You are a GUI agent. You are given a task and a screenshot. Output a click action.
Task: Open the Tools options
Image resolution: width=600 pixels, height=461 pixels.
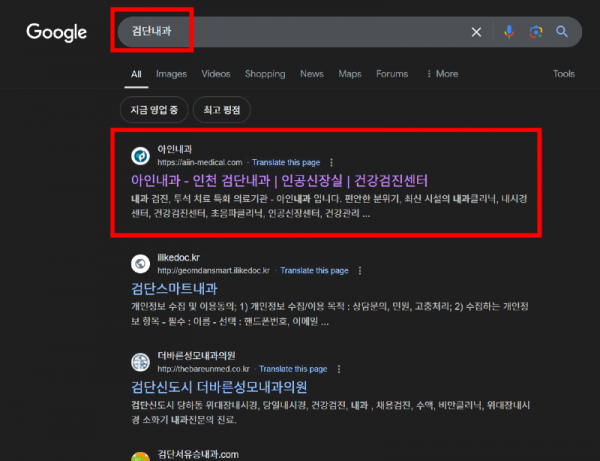tap(564, 74)
